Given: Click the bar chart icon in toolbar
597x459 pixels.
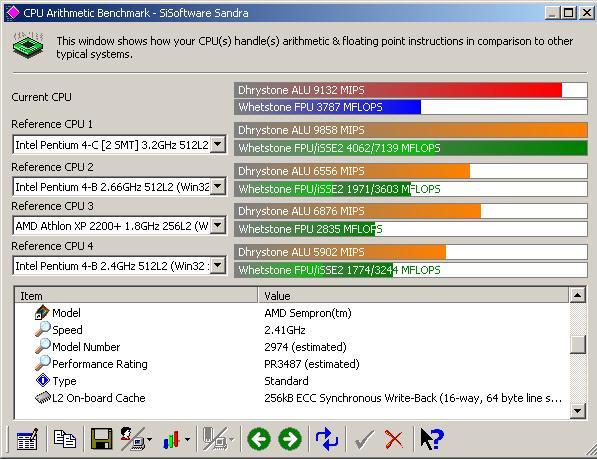Looking at the screenshot, I should (x=171, y=440).
